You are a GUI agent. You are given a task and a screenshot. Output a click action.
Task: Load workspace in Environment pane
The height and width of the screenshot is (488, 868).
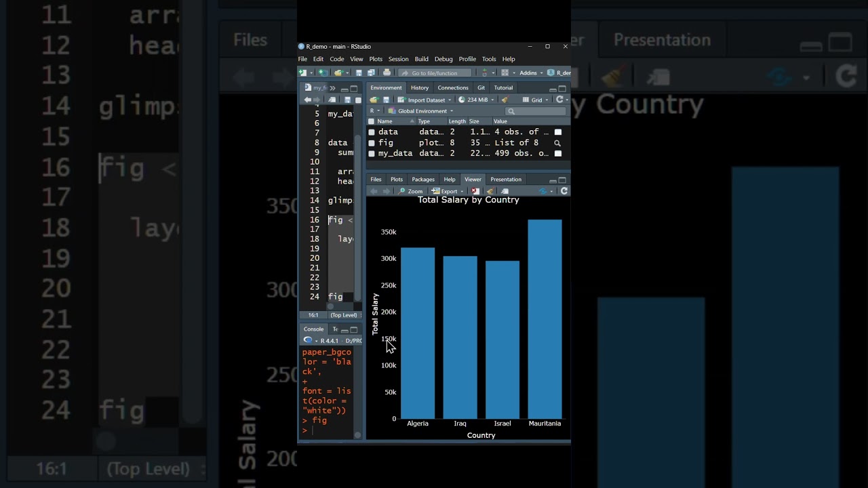374,100
